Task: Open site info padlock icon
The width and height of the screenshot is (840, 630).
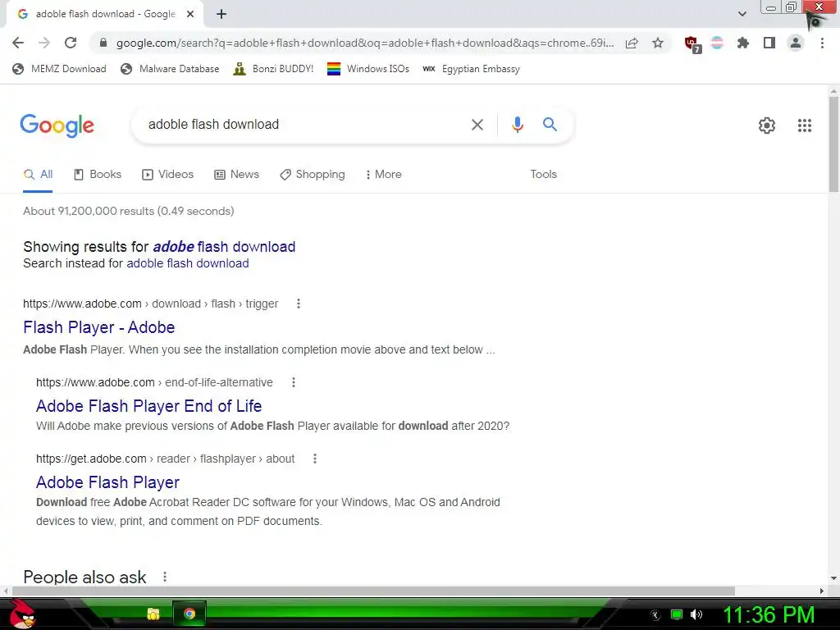Action: click(x=103, y=43)
